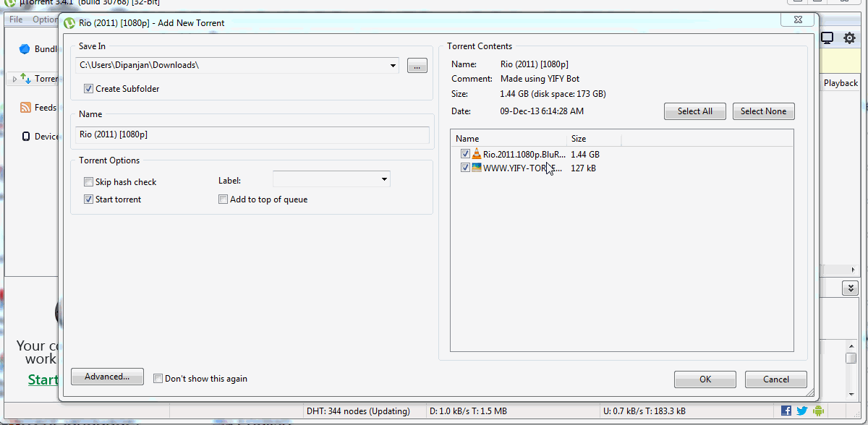Click the VLC cone icon of the Rio.2011.1080p file
The image size is (868, 425).
coord(477,154)
